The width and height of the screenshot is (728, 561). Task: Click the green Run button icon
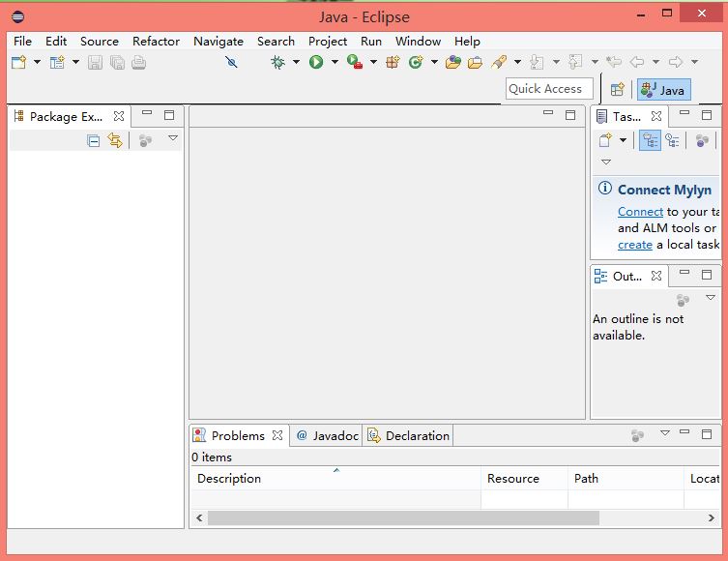pyautogui.click(x=316, y=62)
